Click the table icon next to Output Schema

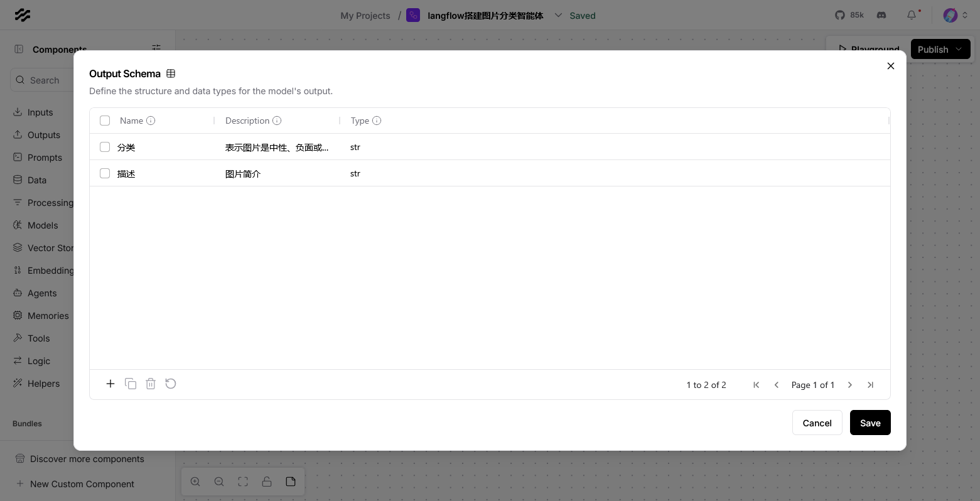pos(171,73)
